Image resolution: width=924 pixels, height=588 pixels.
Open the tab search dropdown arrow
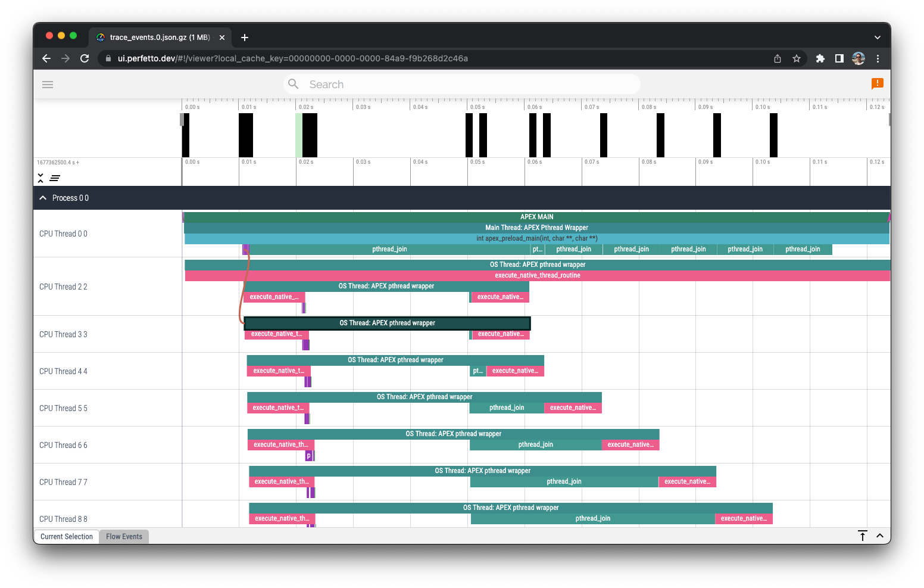tap(877, 38)
